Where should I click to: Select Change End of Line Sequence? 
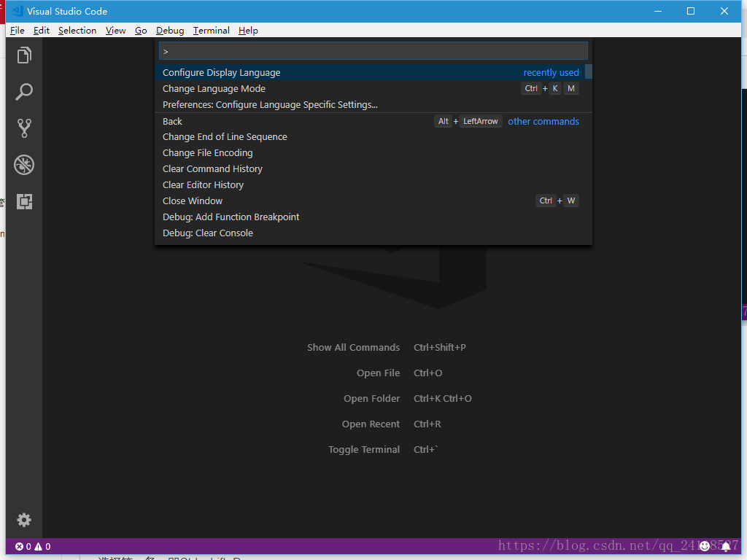370,136
